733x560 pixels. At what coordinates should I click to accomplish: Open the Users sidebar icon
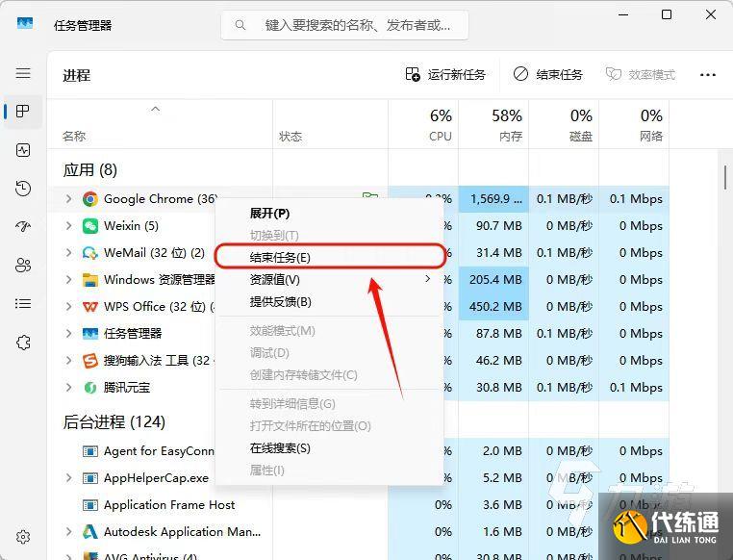[x=23, y=265]
